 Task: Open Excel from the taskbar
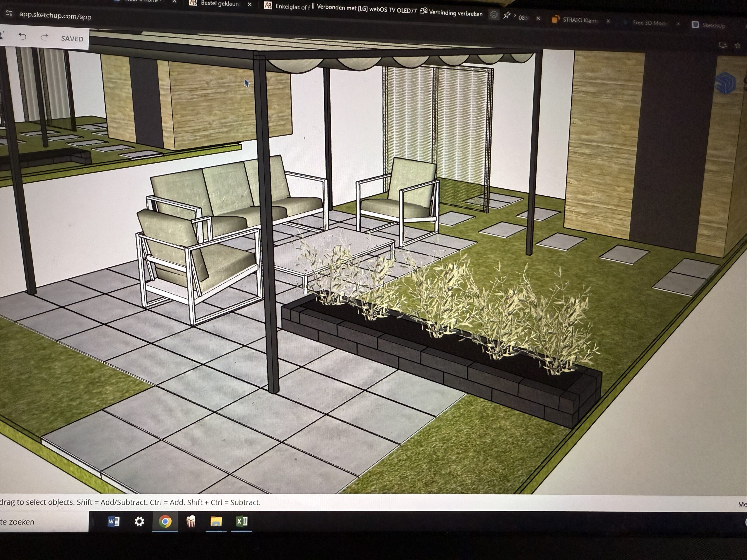point(242,521)
